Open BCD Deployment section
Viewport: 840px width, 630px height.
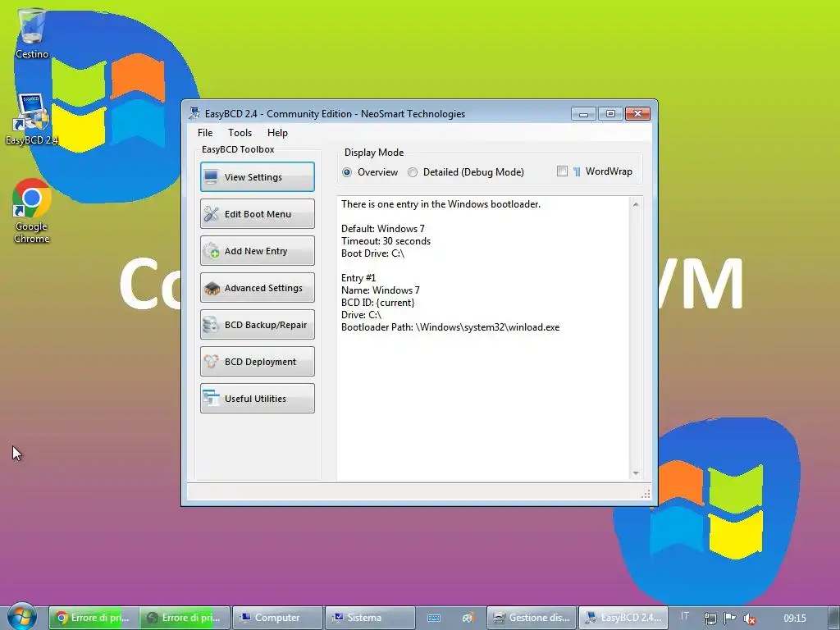coord(257,362)
